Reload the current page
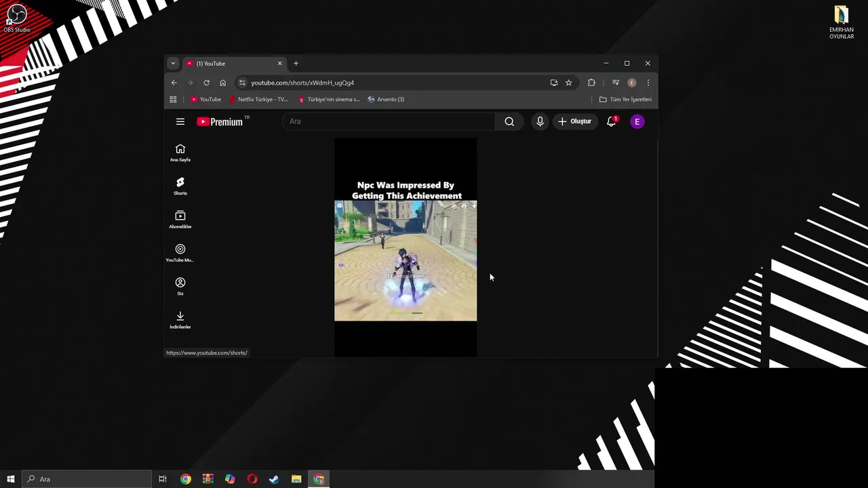The width and height of the screenshot is (868, 488). (206, 83)
